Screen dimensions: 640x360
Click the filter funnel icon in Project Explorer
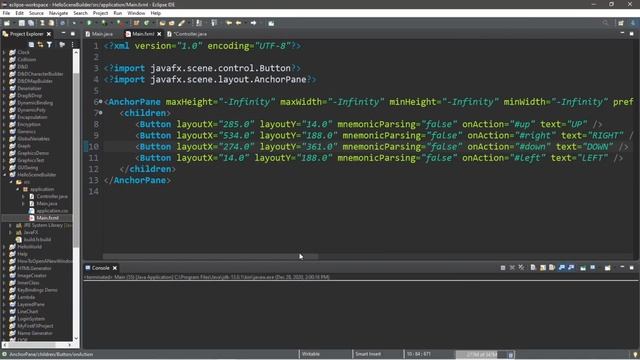point(49,44)
